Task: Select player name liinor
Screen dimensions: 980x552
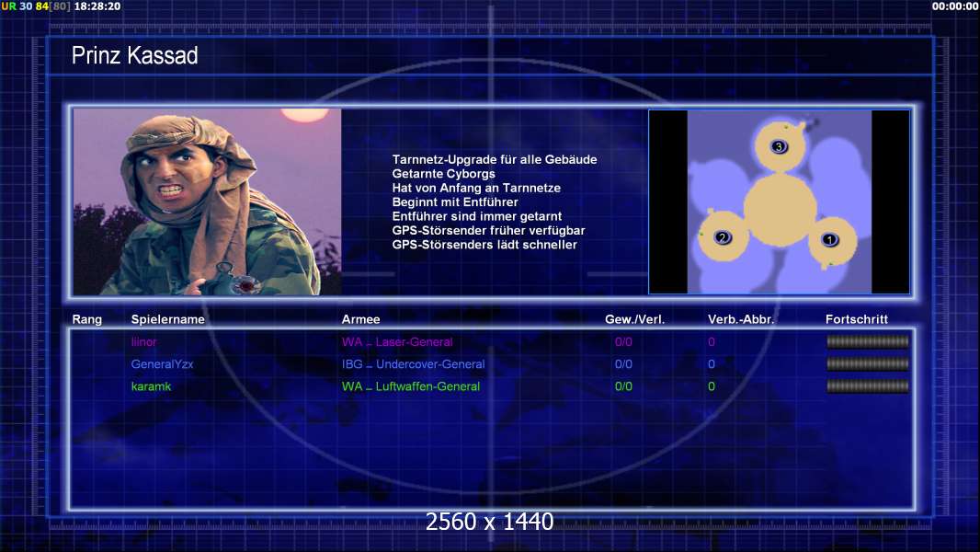Action: click(143, 342)
